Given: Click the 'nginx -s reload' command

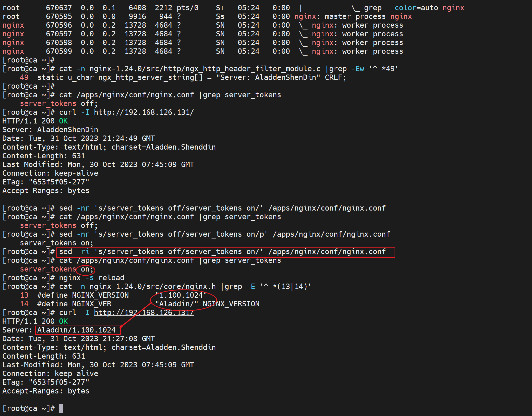Looking at the screenshot, I should point(92,278).
